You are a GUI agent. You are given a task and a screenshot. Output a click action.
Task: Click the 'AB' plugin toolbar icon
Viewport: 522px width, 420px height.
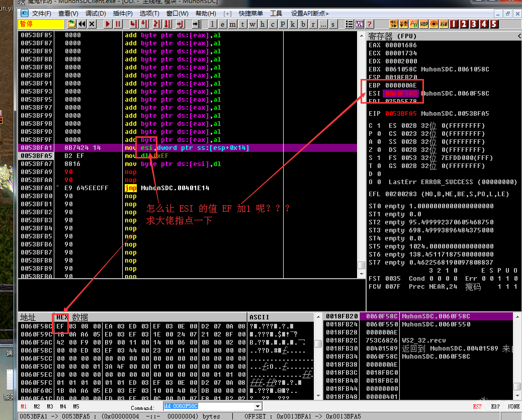click(x=414, y=24)
